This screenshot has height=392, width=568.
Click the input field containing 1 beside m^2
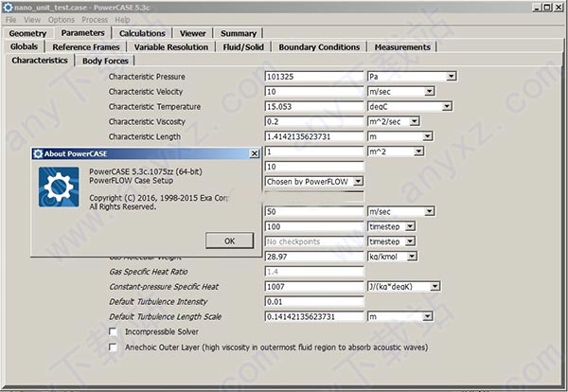pos(314,151)
